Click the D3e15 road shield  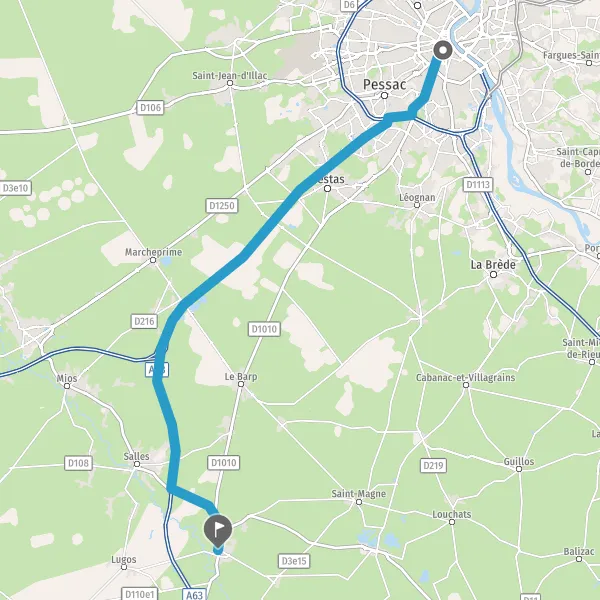[294, 561]
